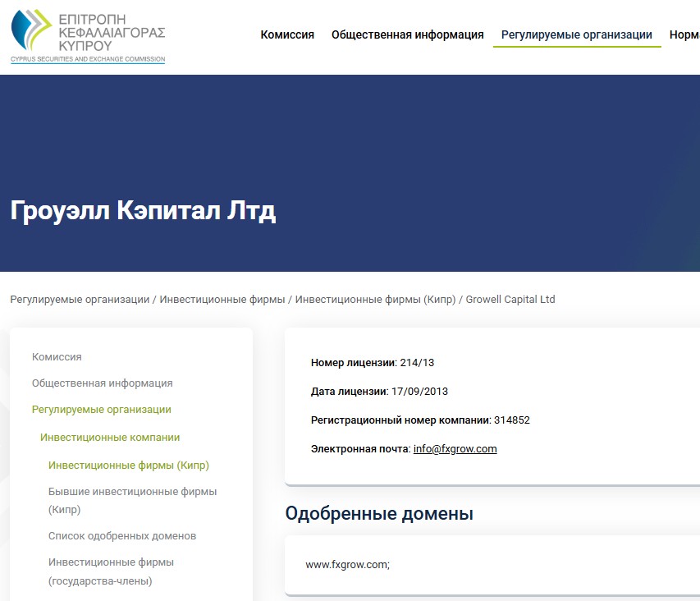Select Инвестиционные компании sidebar item
Image resolution: width=700 pixels, height=601 pixels.
110,437
